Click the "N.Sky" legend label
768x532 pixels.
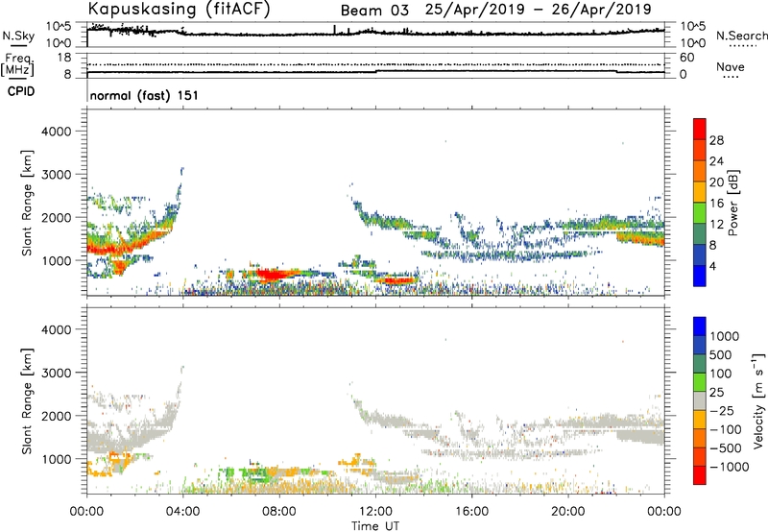tap(18, 36)
